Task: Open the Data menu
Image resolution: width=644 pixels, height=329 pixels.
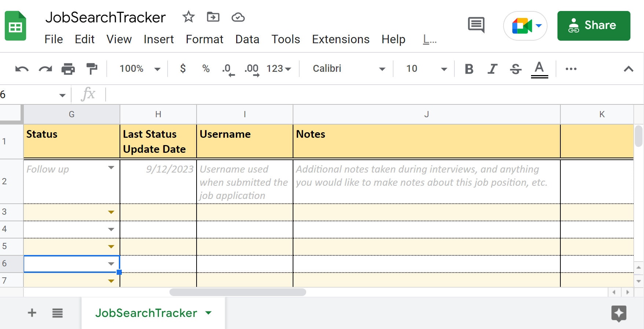Action: click(x=247, y=39)
